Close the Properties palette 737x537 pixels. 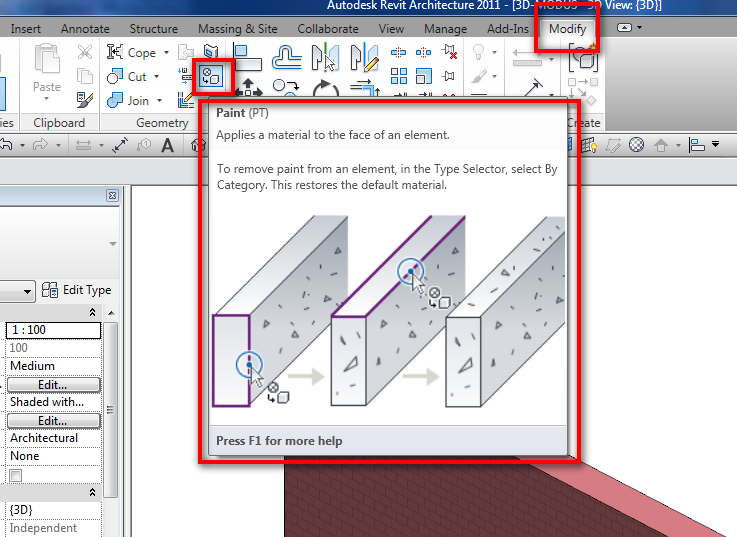click(x=112, y=196)
